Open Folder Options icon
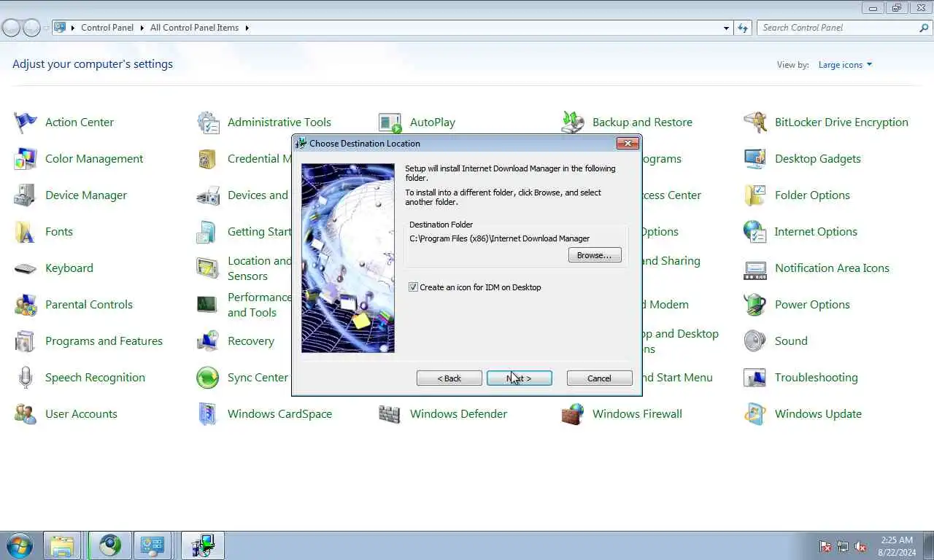Image resolution: width=934 pixels, height=560 pixels. (x=755, y=195)
